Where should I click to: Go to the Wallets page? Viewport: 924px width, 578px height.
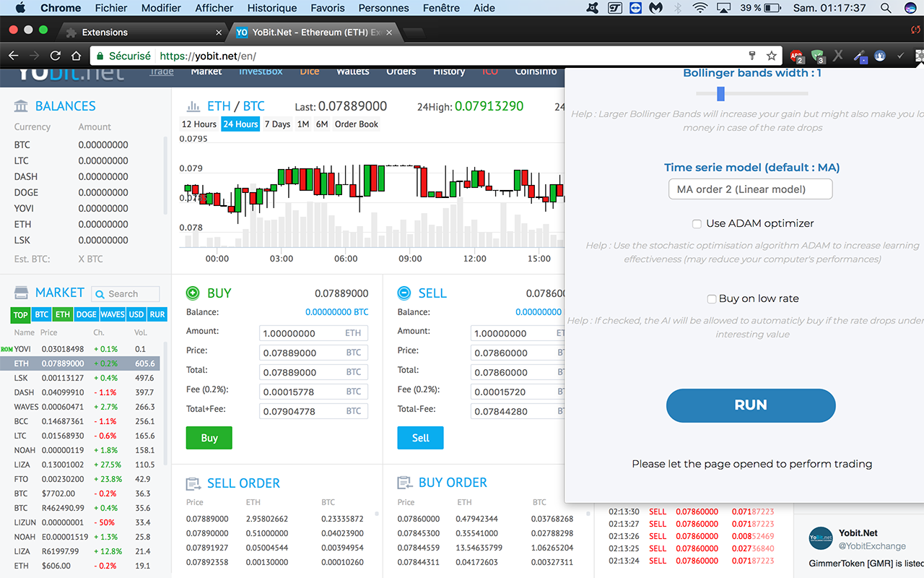tap(353, 72)
